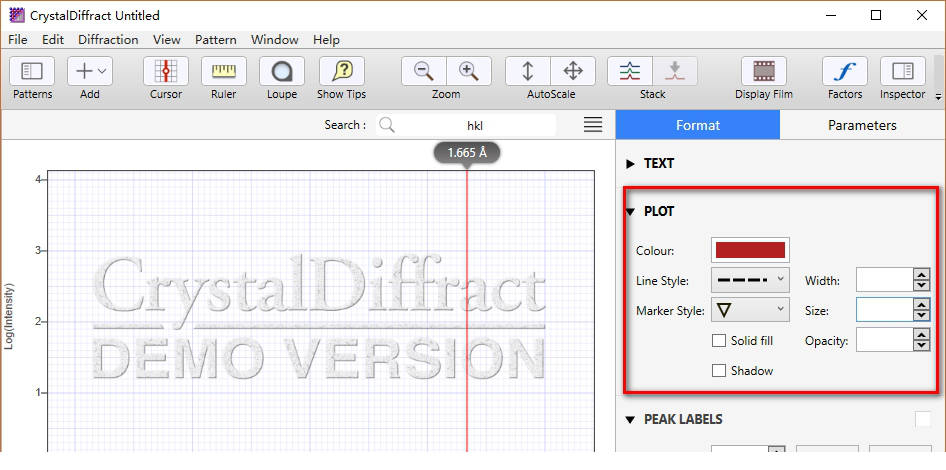Open the Pattern menu
Screen dimensions: 946x470
point(215,40)
